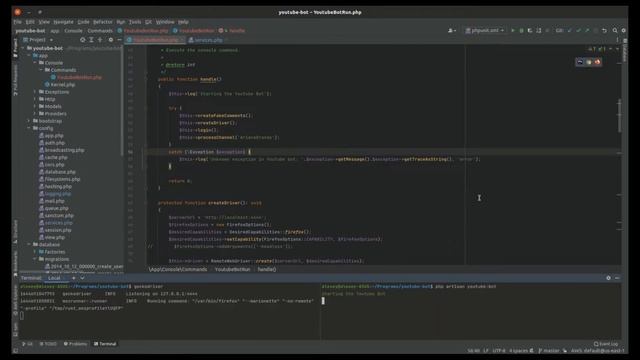Expand the Models folder

click(x=35, y=107)
